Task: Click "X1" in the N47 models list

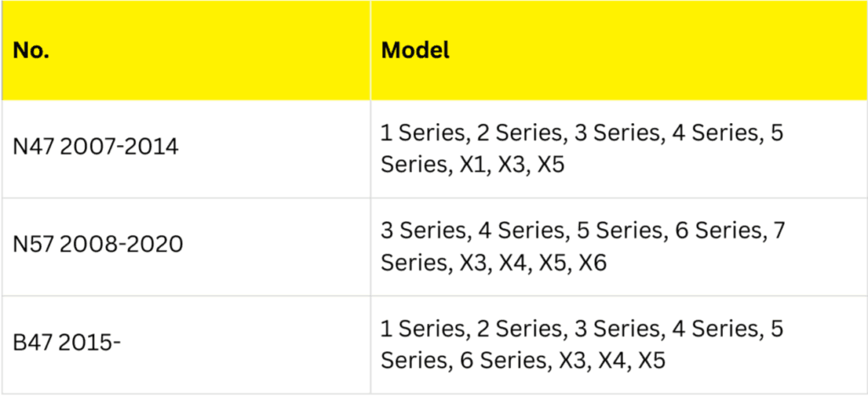Action: coord(474,165)
